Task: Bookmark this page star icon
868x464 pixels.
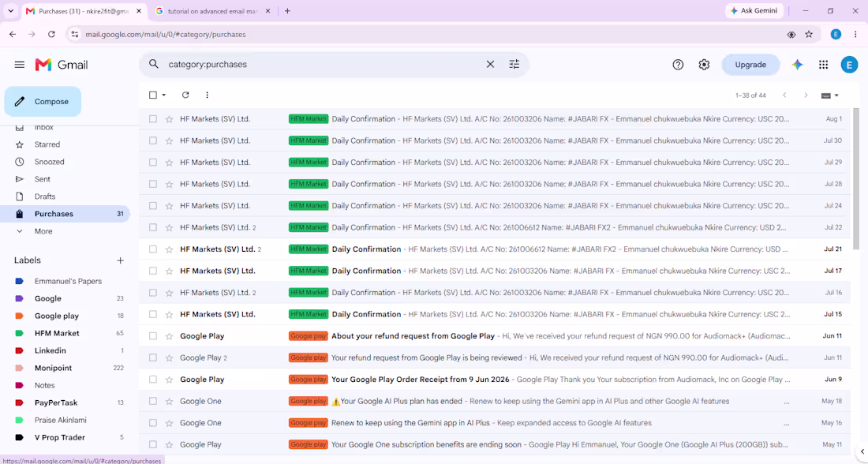Action: click(x=809, y=35)
